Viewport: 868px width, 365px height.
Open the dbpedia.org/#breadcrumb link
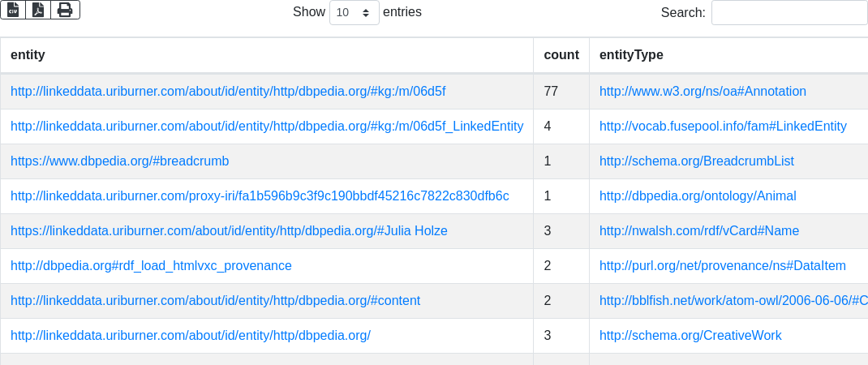click(119, 161)
